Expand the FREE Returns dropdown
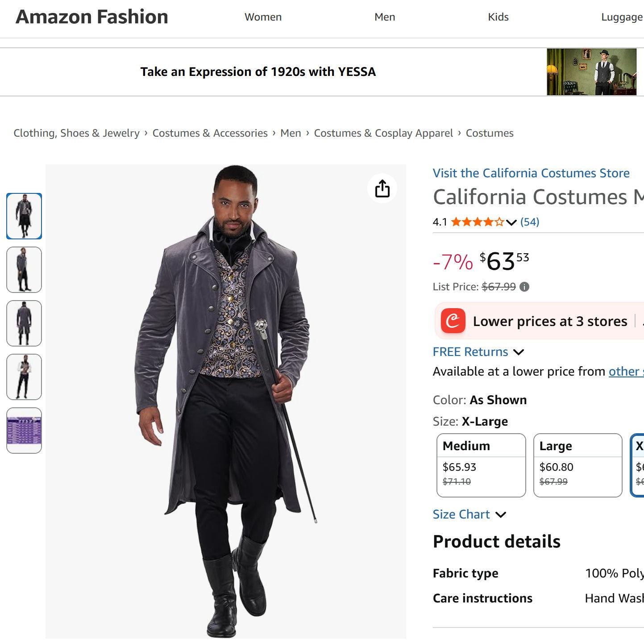 click(x=519, y=352)
